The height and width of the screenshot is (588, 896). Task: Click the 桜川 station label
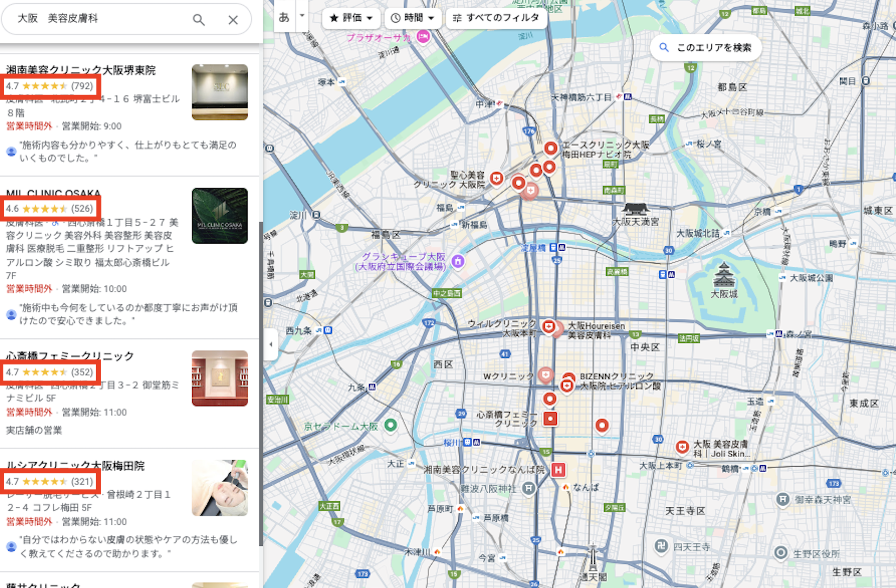pyautogui.click(x=452, y=442)
